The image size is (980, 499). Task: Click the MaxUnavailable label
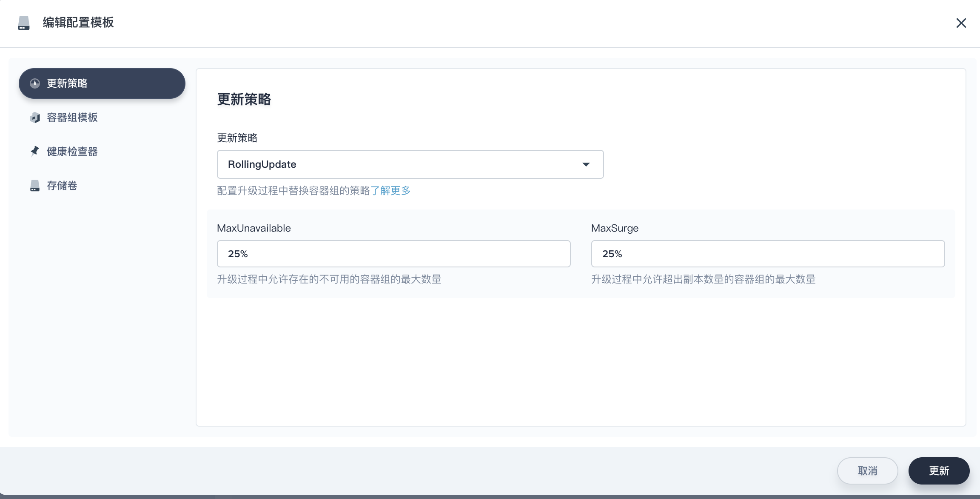(x=254, y=228)
